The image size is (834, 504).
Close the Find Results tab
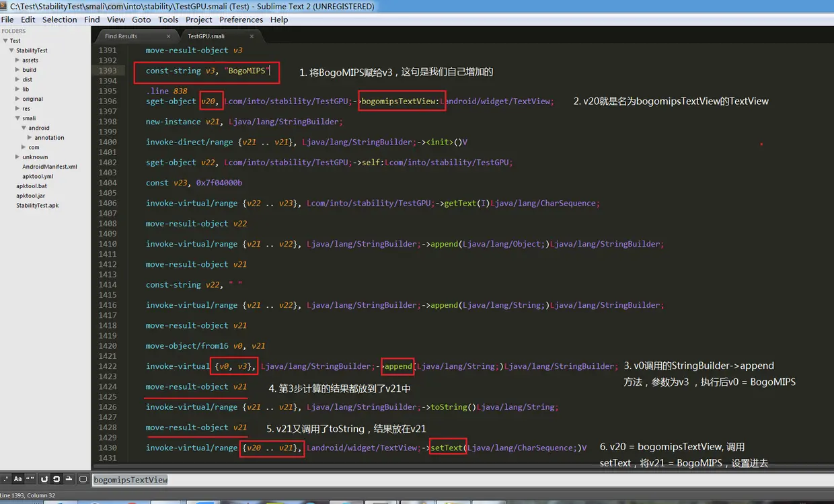(x=168, y=36)
